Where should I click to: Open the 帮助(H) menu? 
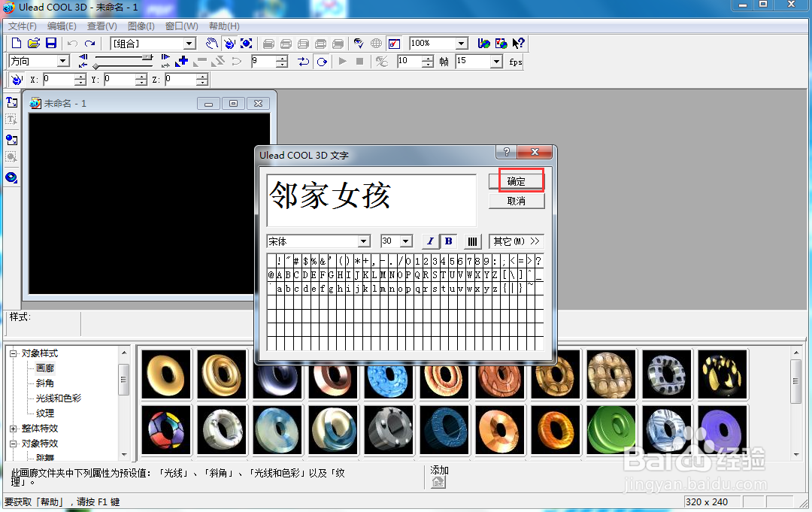point(224,26)
